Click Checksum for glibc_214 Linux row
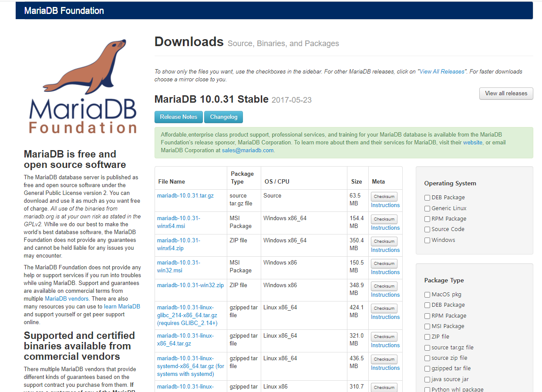 [384, 308]
